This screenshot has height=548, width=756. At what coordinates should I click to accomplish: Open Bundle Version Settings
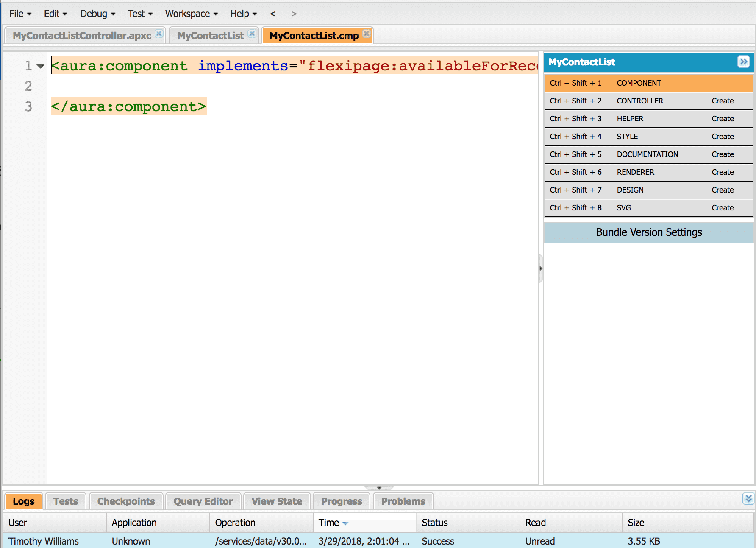[649, 232]
